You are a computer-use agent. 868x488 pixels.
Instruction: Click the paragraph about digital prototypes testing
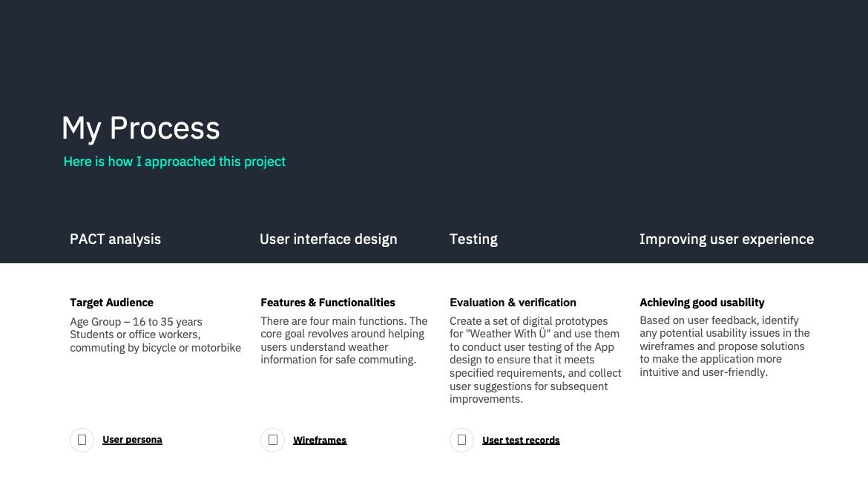pos(536,360)
